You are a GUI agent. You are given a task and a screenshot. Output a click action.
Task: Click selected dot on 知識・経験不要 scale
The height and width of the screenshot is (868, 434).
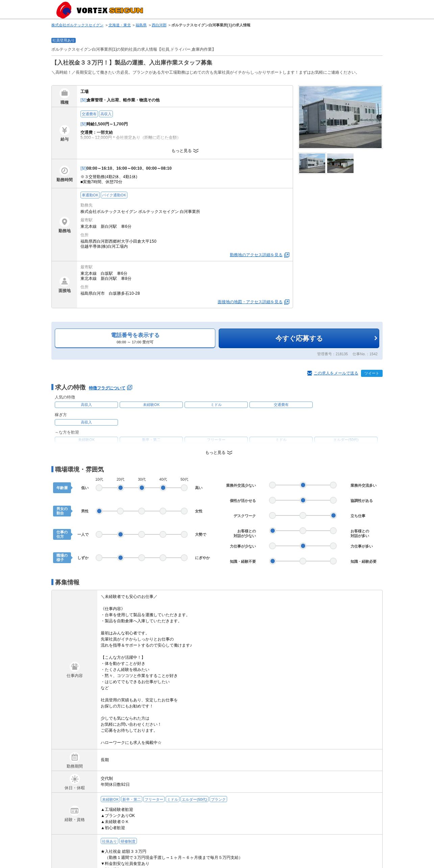[x=272, y=561]
